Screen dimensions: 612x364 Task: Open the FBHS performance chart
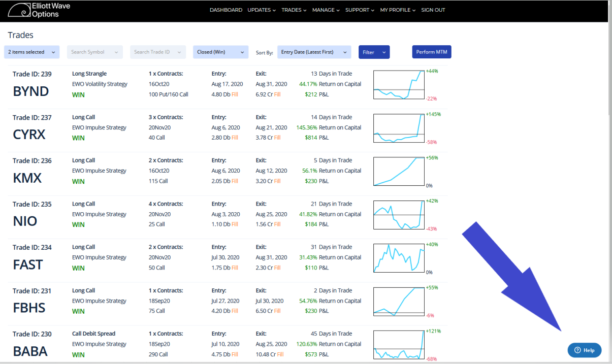[x=399, y=302]
